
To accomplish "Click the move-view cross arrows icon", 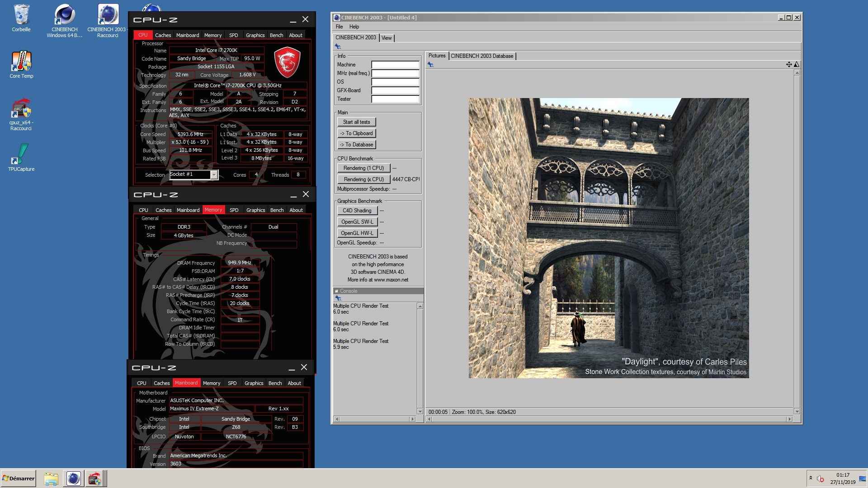I will [x=789, y=65].
